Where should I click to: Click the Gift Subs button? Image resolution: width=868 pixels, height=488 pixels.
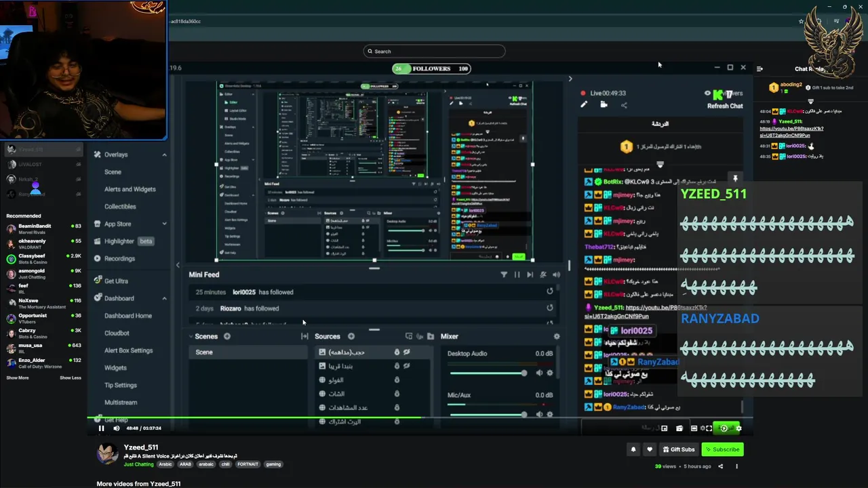[679, 449]
